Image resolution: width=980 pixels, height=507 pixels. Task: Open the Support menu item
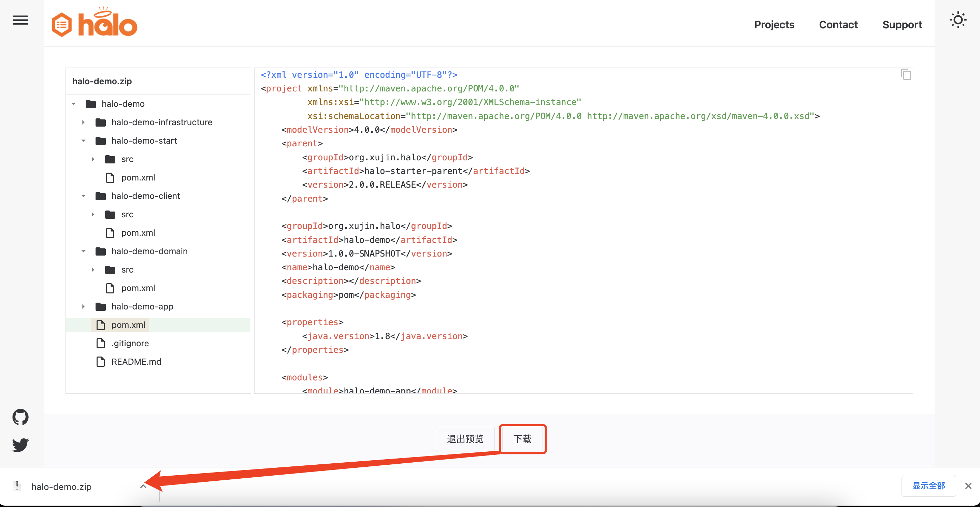click(x=902, y=25)
